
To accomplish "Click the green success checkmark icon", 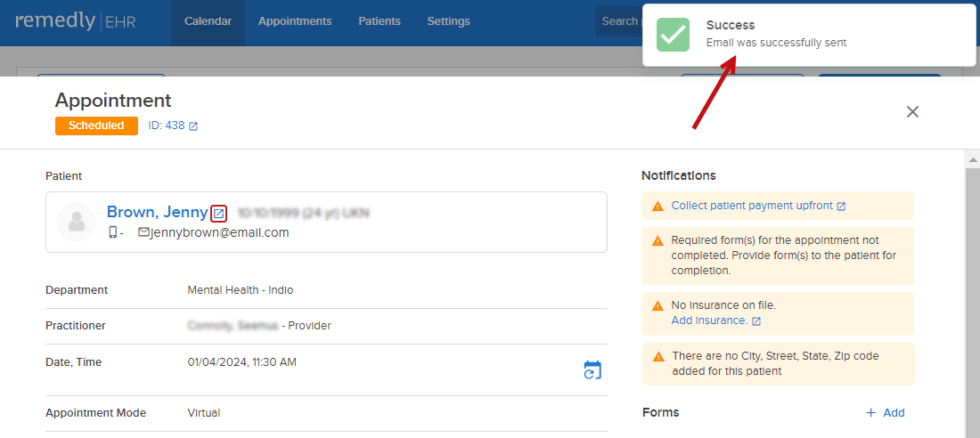I will tap(674, 35).
